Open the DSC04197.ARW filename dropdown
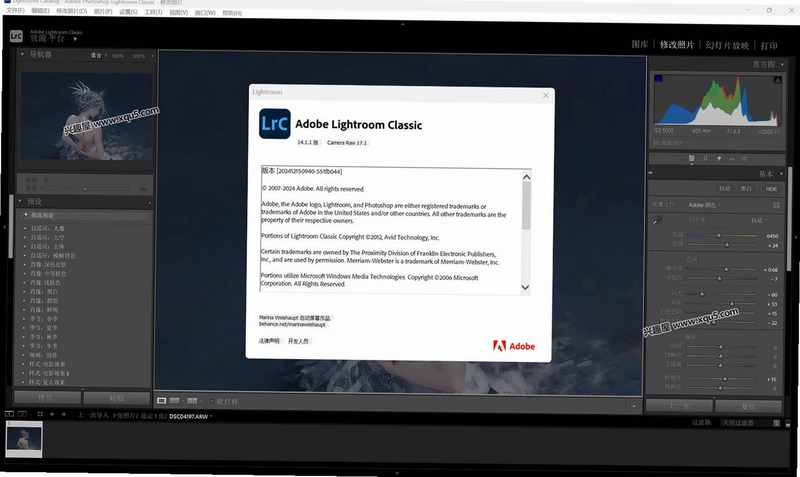This screenshot has height=477, width=800. 190,416
